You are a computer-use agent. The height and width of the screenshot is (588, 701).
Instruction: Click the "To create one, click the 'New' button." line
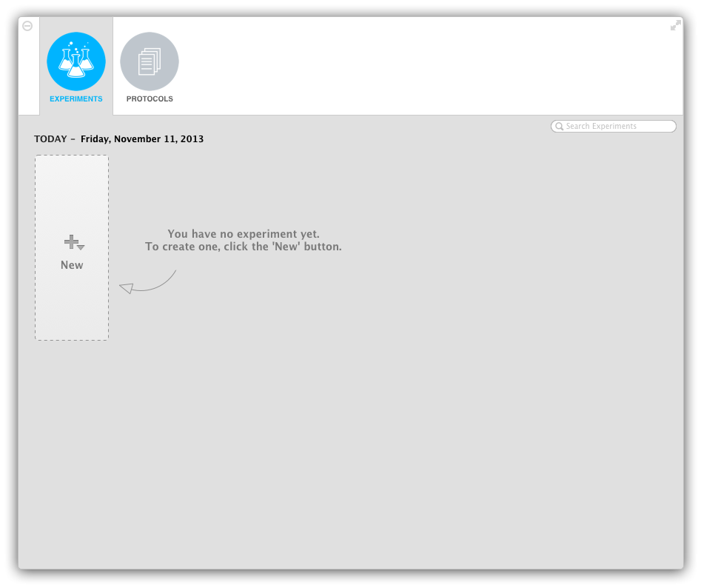(x=244, y=247)
